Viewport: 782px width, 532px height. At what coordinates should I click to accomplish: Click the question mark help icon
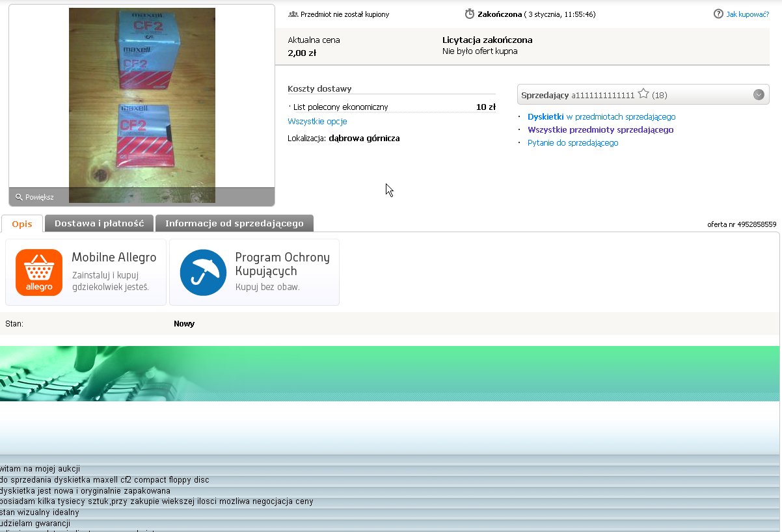(x=718, y=14)
